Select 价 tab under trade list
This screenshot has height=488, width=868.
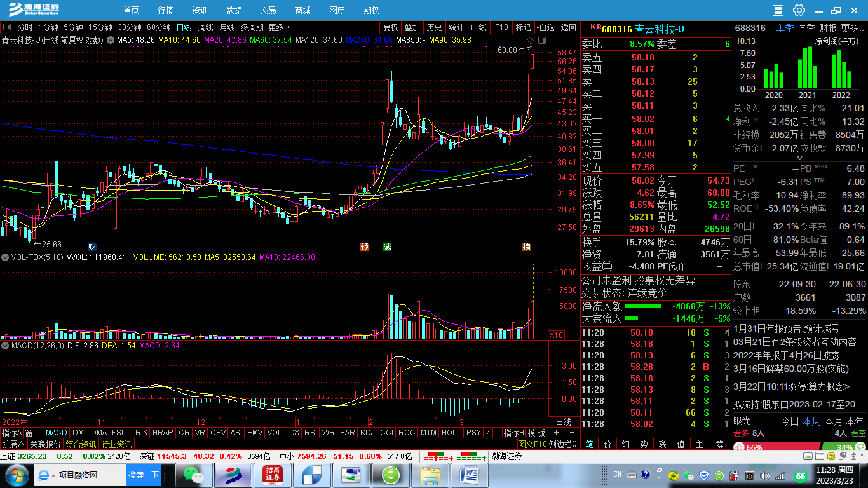607,444
